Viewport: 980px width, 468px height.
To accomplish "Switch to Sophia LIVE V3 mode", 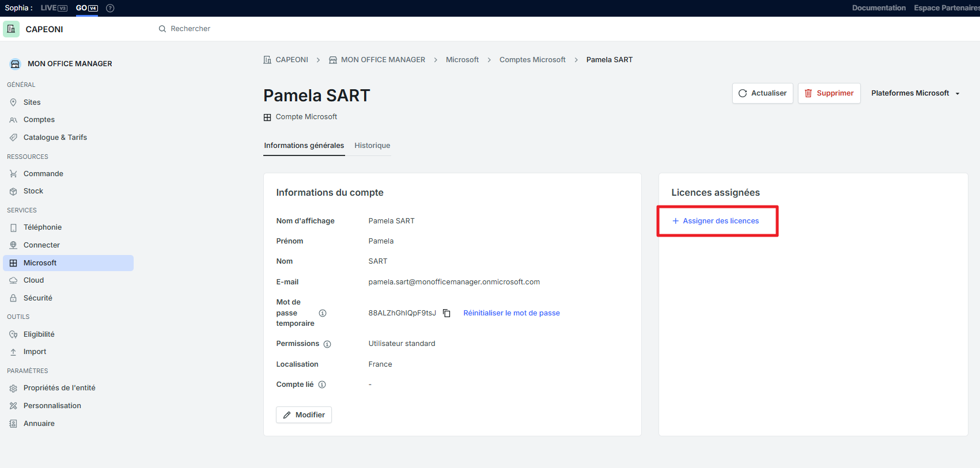I will tap(54, 8).
